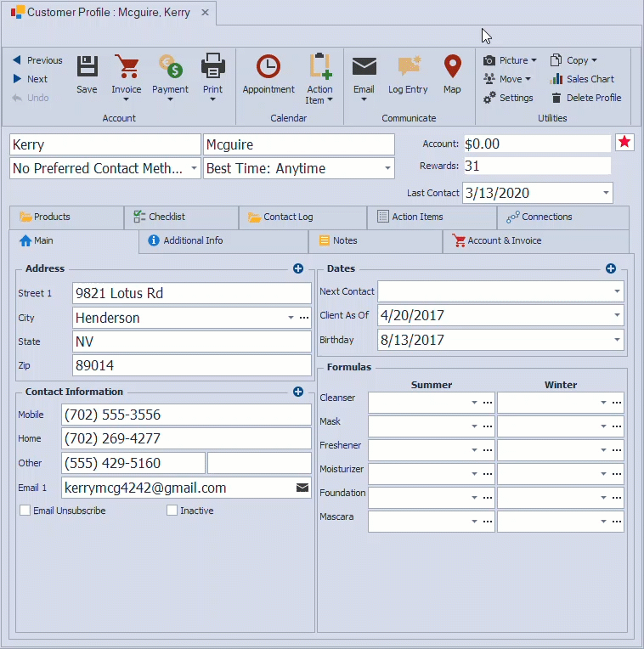Viewport: 644px width, 649px height.
Task: Expand the Winter Foundation formula dropdown
Action: (603, 498)
